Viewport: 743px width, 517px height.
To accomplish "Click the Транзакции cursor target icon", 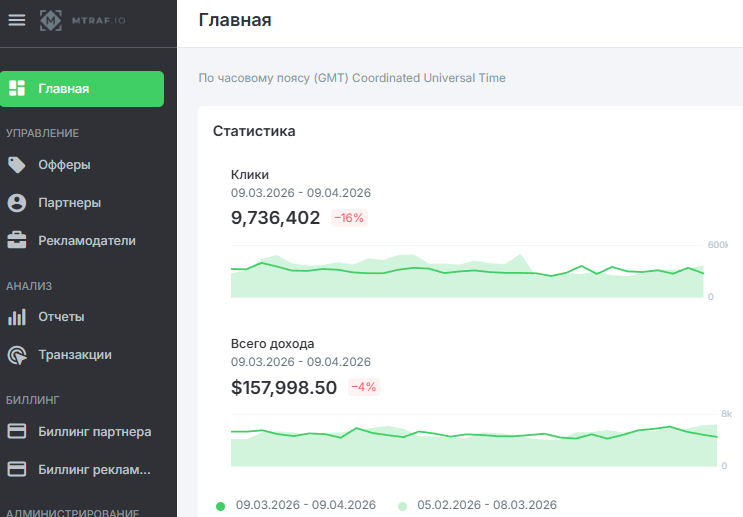I will pyautogui.click(x=17, y=355).
